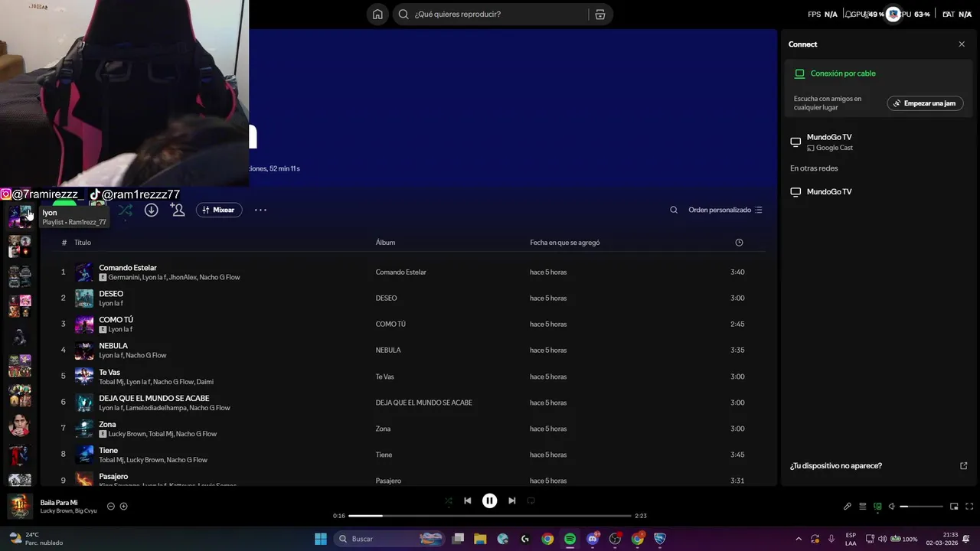Select the track 'DESEO' title
This screenshot has width=980, height=551.
point(111,294)
